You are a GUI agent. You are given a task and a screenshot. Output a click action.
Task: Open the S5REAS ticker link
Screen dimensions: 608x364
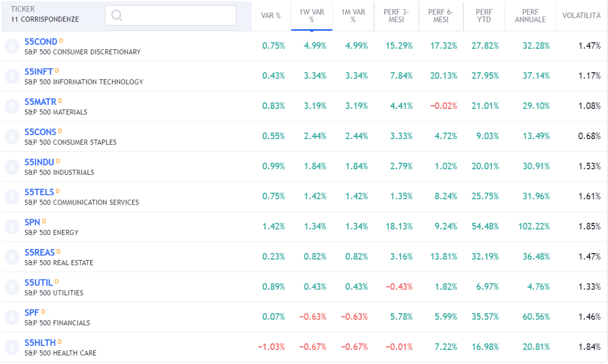click(x=39, y=253)
